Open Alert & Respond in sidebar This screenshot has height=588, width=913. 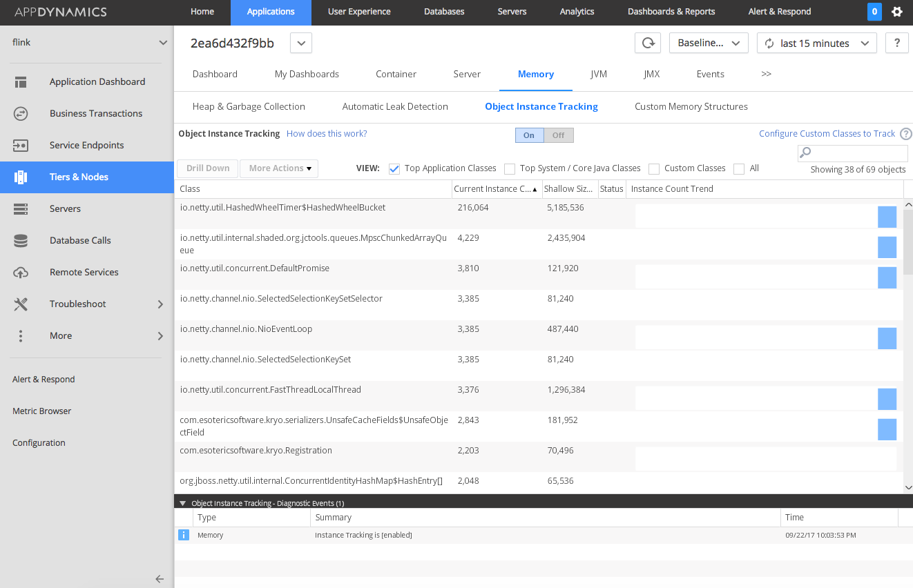click(x=44, y=380)
